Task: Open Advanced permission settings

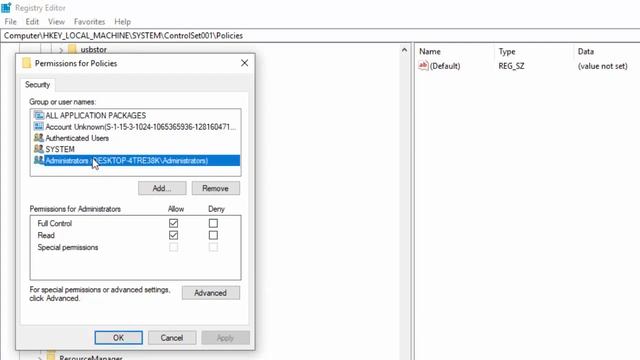Action: pyautogui.click(x=211, y=293)
